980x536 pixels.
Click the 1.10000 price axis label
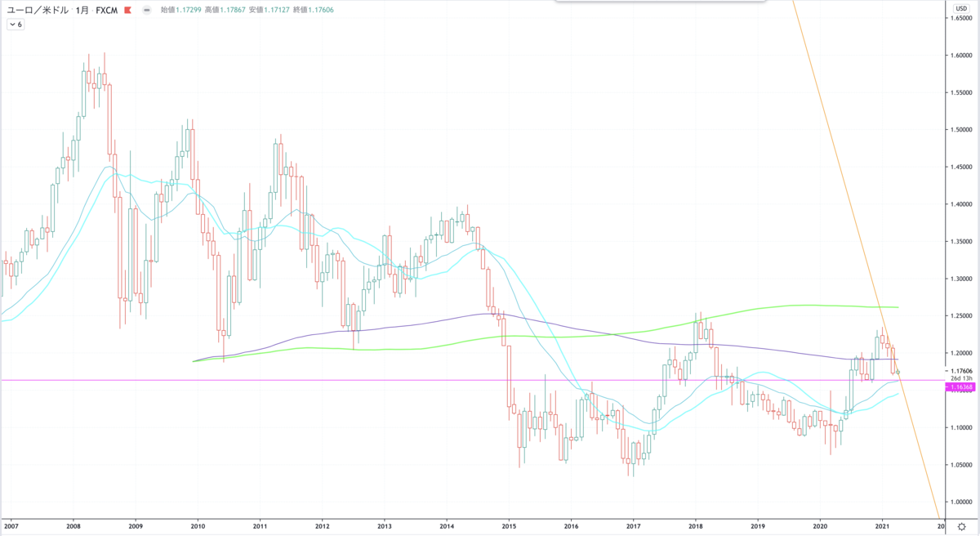pos(960,427)
